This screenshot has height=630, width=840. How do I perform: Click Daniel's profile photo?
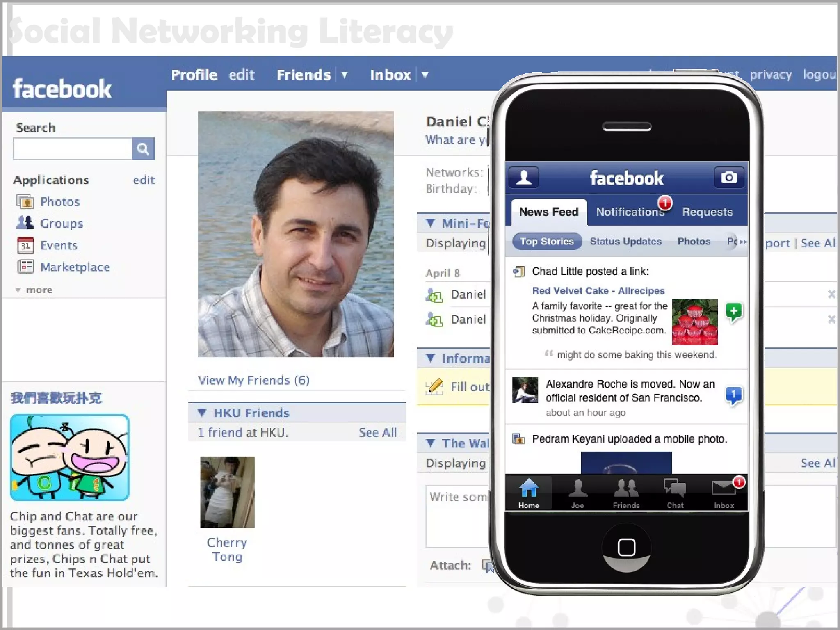(x=296, y=234)
